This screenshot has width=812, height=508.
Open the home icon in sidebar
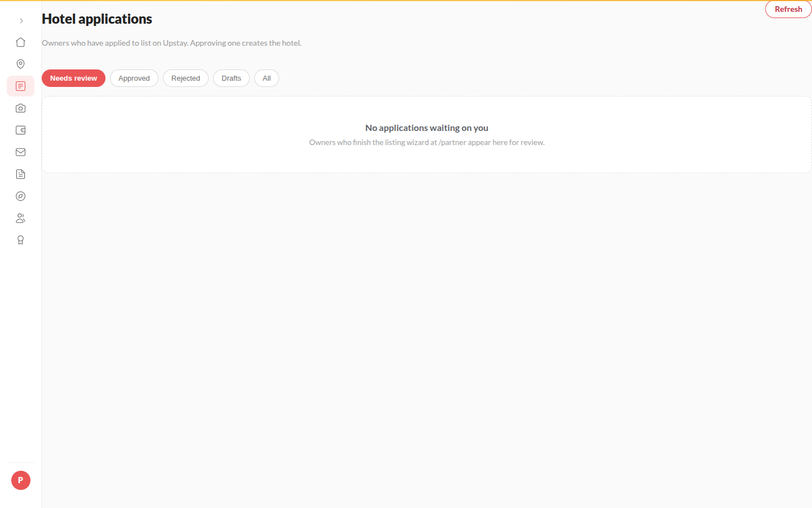click(21, 42)
